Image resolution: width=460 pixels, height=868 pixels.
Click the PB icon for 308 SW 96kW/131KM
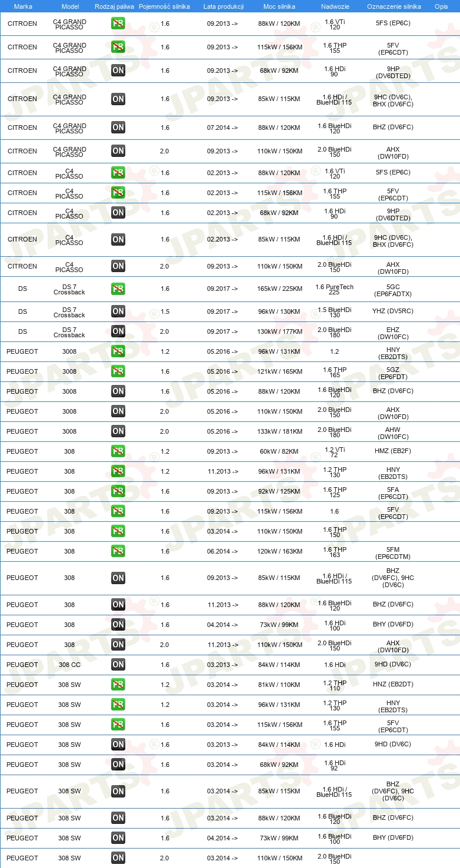click(x=118, y=705)
